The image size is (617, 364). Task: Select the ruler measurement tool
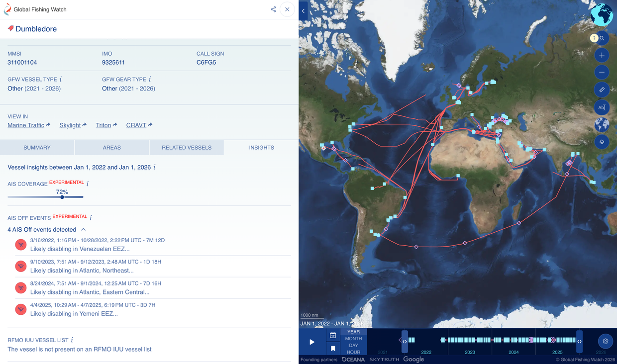point(602,90)
